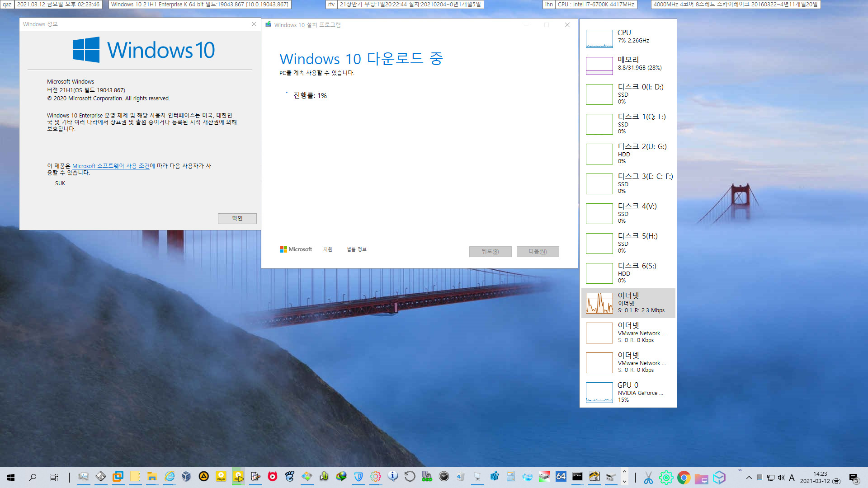Select 디스크 3(E: C: F:) performance entry

pos(628,183)
